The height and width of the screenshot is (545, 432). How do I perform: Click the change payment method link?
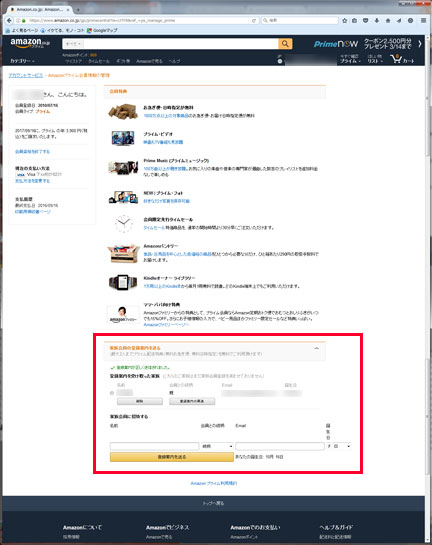point(32,181)
